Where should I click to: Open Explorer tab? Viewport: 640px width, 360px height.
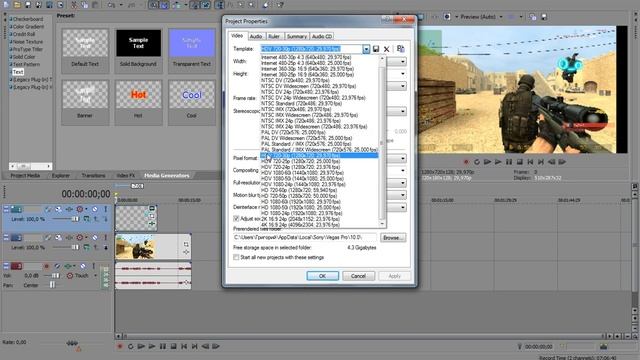[x=61, y=176]
